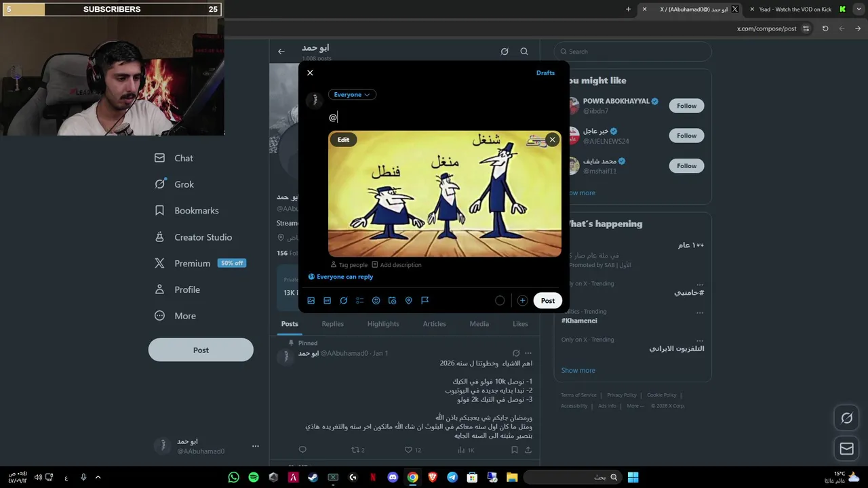Open account menu dots beside @AAbuhamad0
The height and width of the screenshot is (488, 868).
pyautogui.click(x=255, y=446)
